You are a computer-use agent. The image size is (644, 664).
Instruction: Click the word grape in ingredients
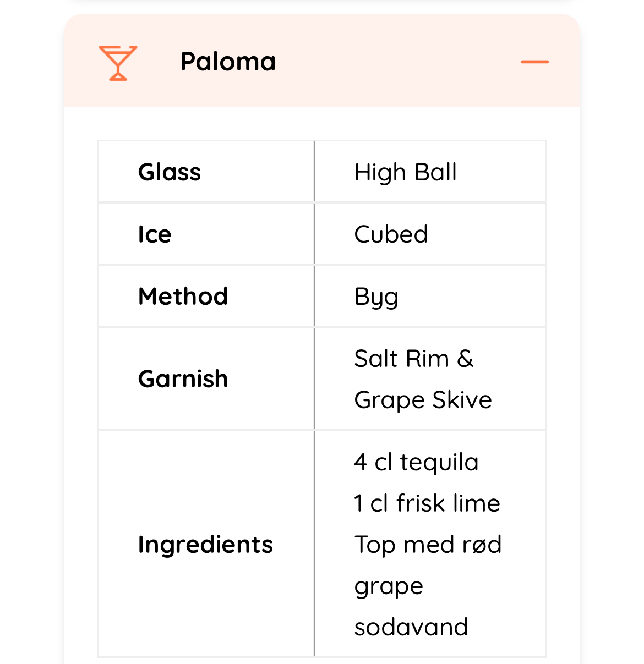[x=389, y=586]
